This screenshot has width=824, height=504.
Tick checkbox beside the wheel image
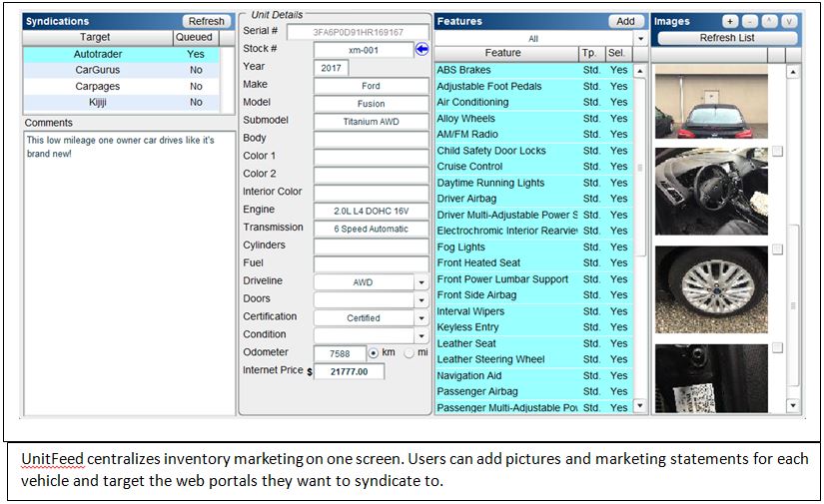pyautogui.click(x=777, y=250)
